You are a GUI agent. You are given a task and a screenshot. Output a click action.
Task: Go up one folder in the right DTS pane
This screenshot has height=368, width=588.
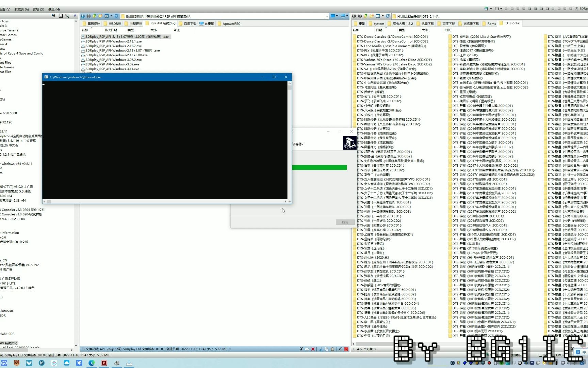click(365, 16)
